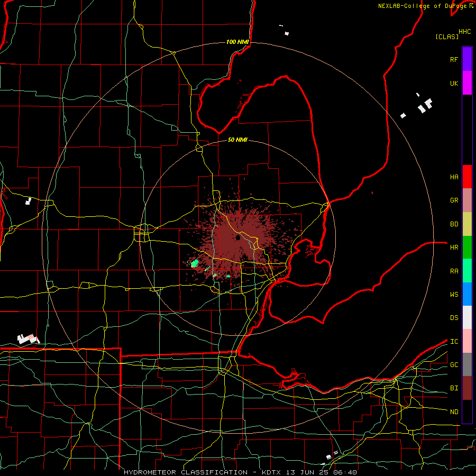Click the "50 NMI" range ring label
The image size is (476, 476).
237,140
